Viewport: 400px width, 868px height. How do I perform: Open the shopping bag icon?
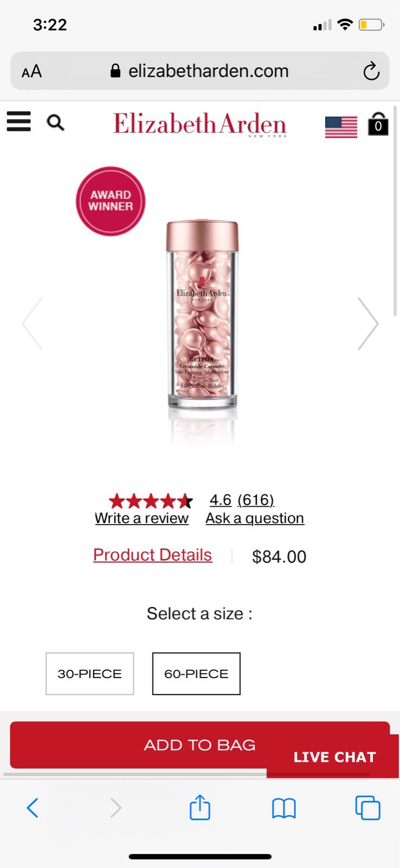pyautogui.click(x=378, y=124)
